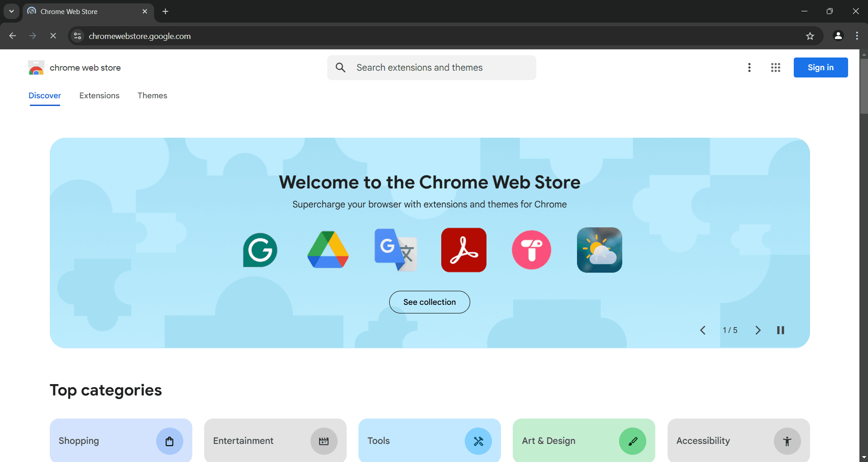Click the view site information icon

[x=78, y=36]
